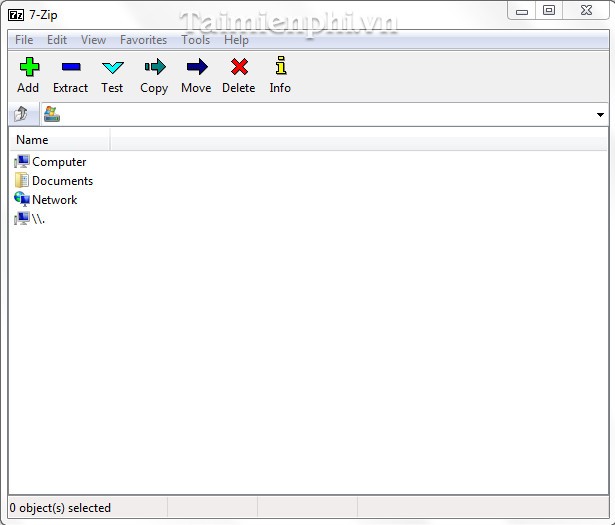
Task: Click the red Delete X icon
Action: tap(239, 67)
